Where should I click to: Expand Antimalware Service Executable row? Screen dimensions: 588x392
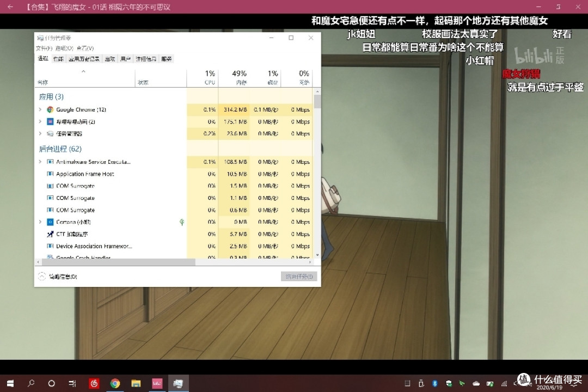(40, 162)
